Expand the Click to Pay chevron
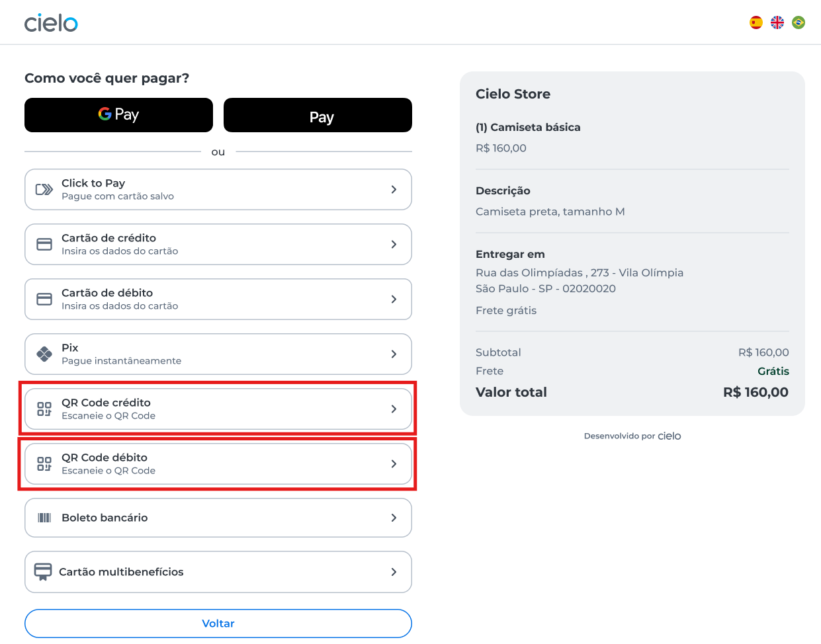The width and height of the screenshot is (821, 644). [394, 190]
